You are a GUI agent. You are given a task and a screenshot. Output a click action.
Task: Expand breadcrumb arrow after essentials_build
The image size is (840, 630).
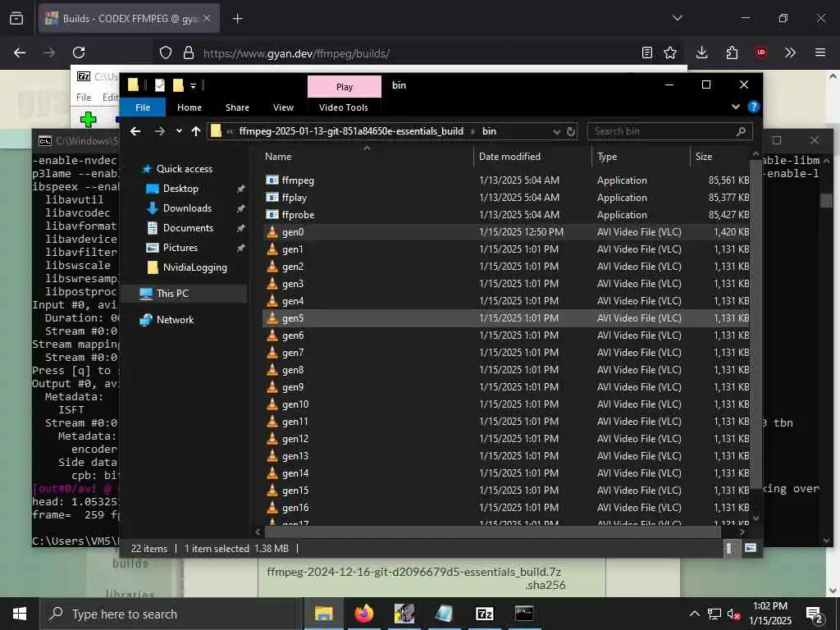pyautogui.click(x=473, y=131)
